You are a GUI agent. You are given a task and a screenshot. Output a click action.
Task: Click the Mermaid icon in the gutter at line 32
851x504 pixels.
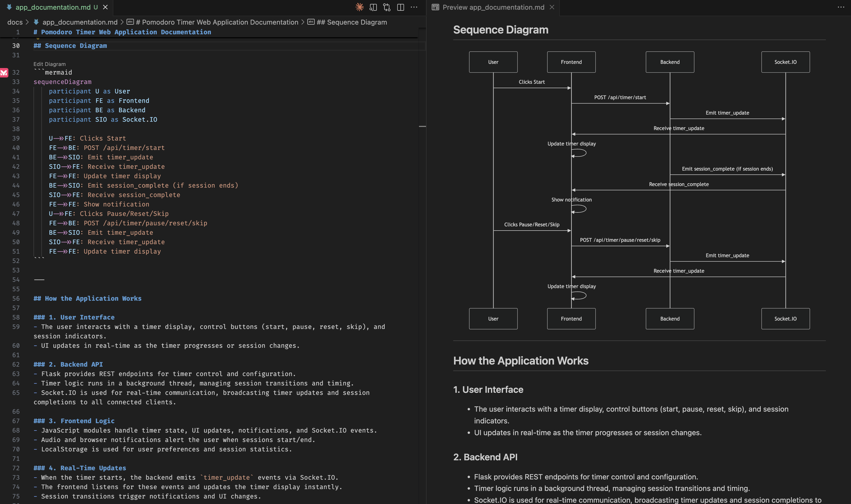pyautogui.click(x=4, y=73)
